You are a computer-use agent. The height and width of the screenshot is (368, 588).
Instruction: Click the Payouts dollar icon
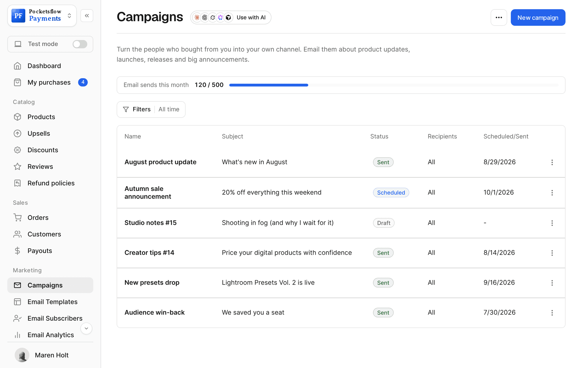pyautogui.click(x=18, y=251)
